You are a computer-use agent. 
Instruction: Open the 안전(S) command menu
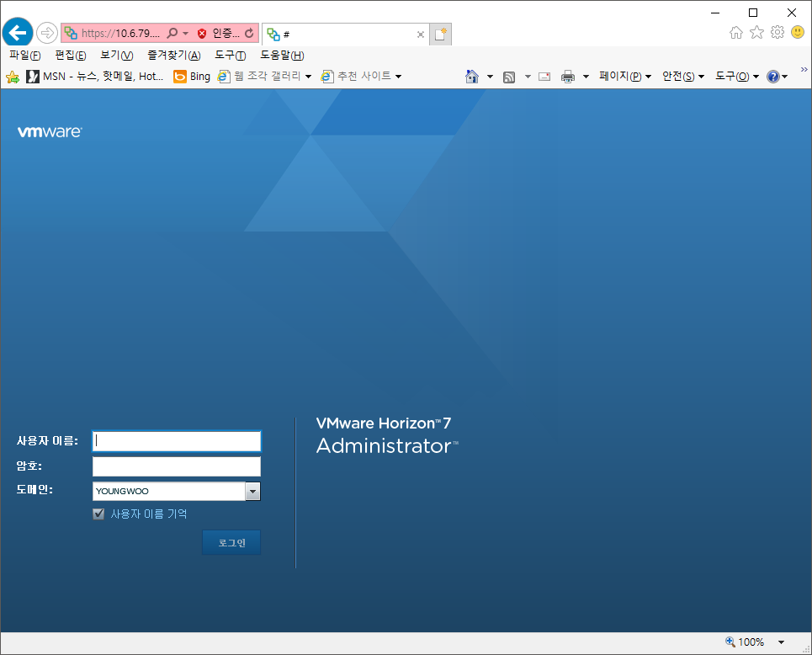click(x=683, y=77)
